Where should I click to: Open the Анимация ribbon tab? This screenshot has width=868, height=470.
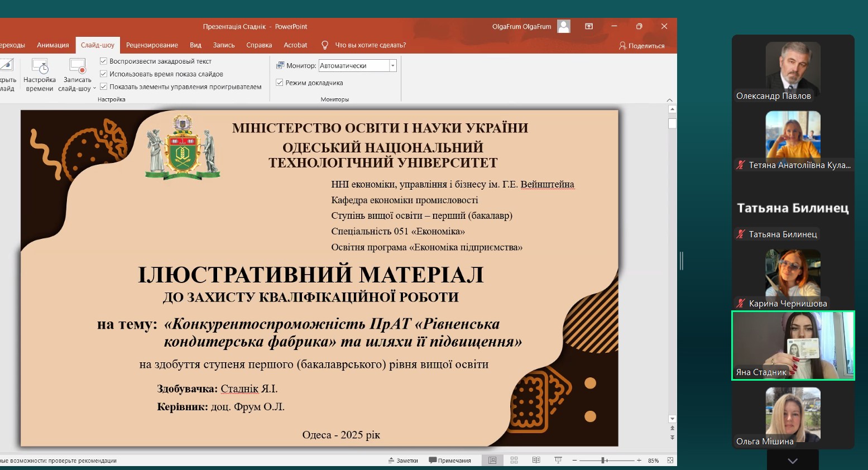click(53, 45)
